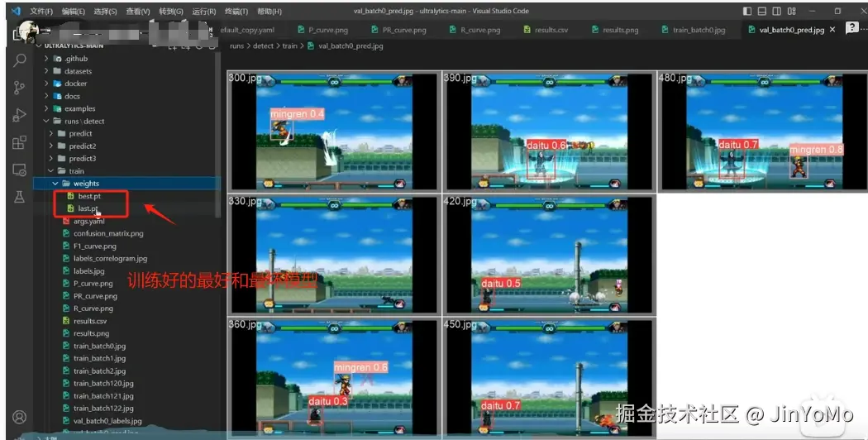Open args.yaml in the explorer
This screenshot has width=868, height=440.
click(88, 221)
